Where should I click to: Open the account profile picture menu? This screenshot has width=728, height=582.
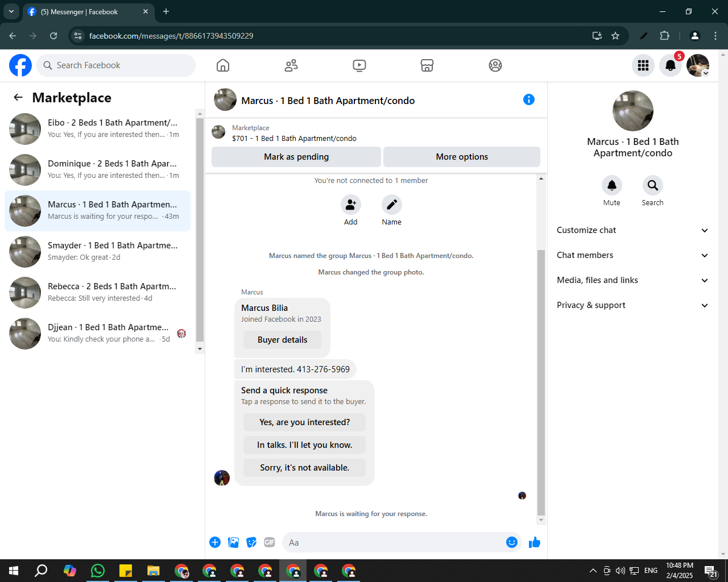click(x=698, y=65)
